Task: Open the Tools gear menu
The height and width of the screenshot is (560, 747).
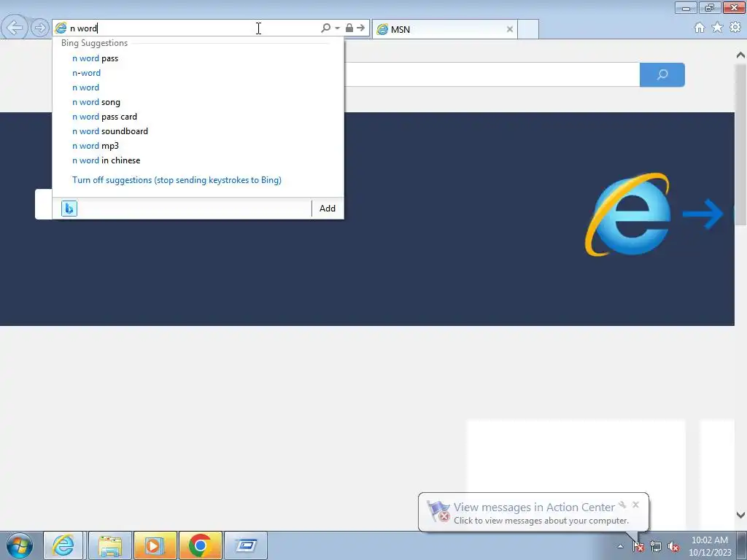Action: click(735, 28)
